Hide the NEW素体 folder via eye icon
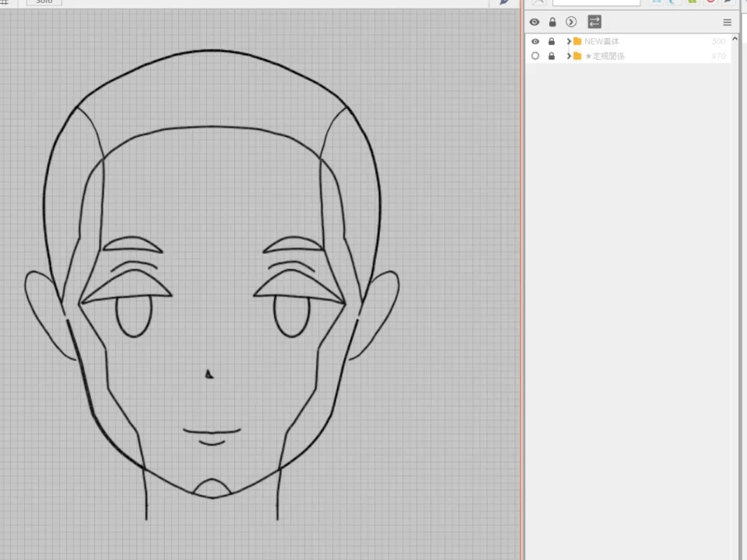747x560 pixels. pyautogui.click(x=535, y=41)
